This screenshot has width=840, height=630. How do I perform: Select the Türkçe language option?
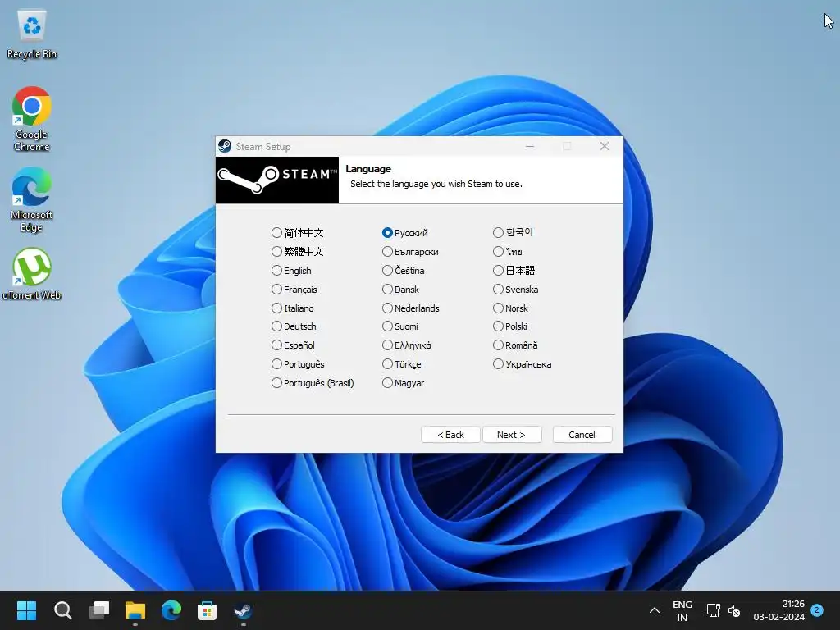coord(402,363)
